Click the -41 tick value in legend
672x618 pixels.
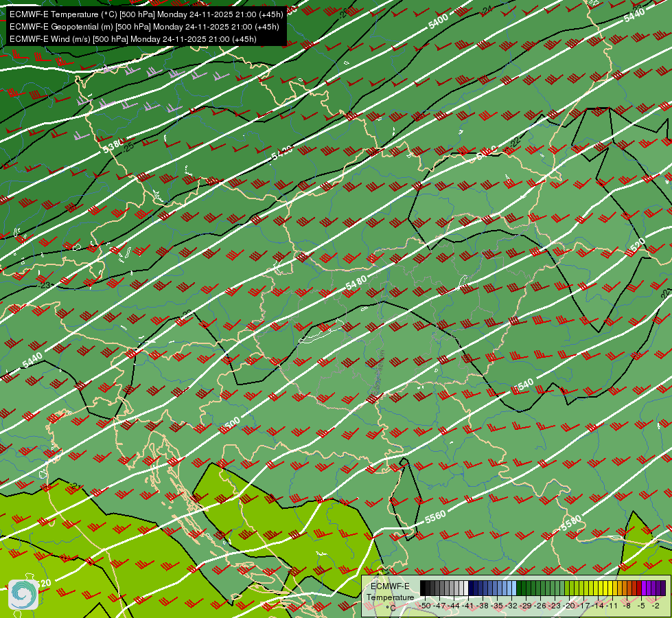coord(467,606)
